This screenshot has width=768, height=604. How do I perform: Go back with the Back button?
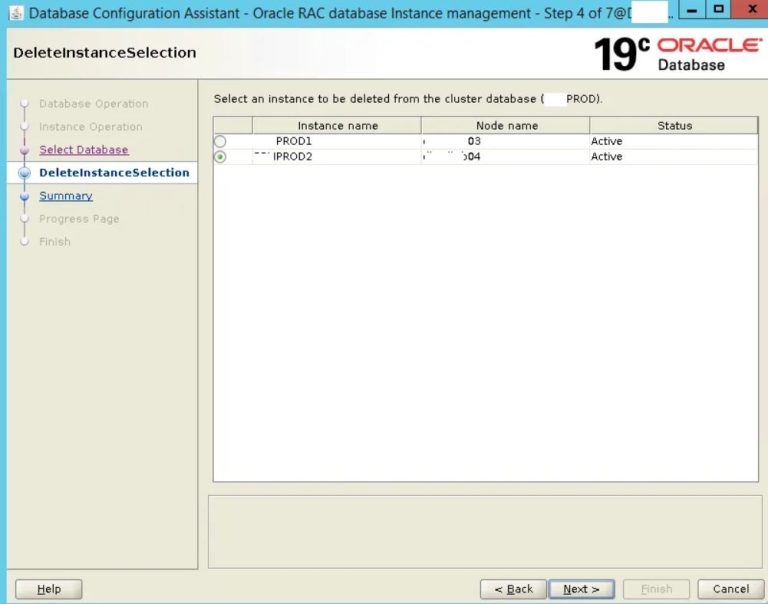click(513, 589)
